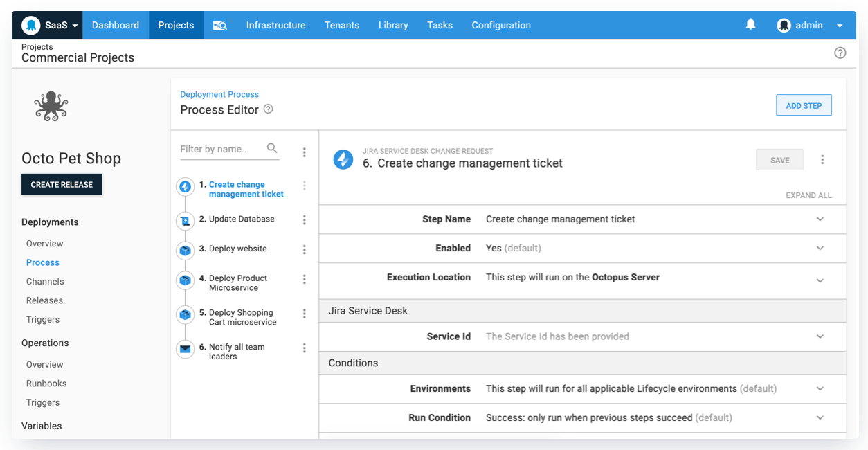The image size is (868, 450).
Task: Click the magnifier icon in the step filter
Action: pyautogui.click(x=272, y=148)
